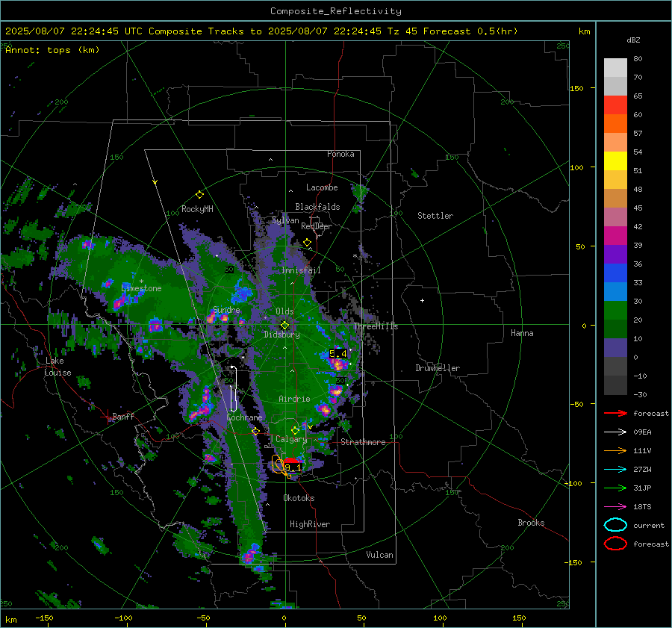Click the yellow diamond marker below RedDeer
Viewport: 672px width, 628px height.
(307, 243)
